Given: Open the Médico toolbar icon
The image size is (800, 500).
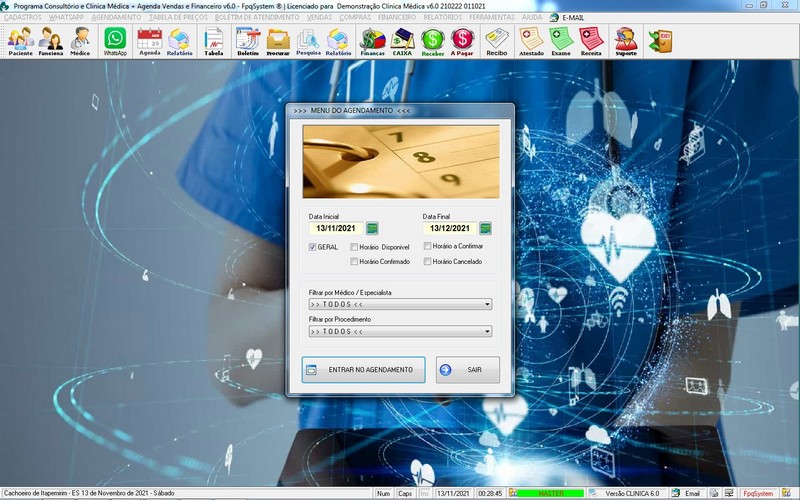Looking at the screenshot, I should click(x=80, y=41).
